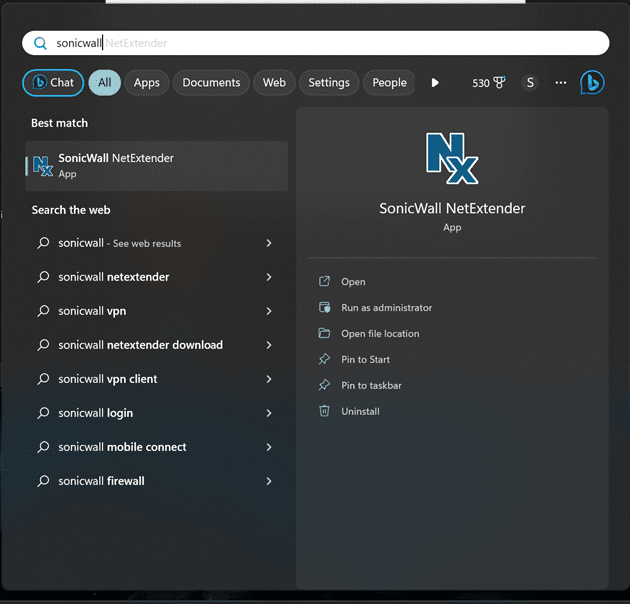Open the SonicWall NetExtender best match result
The width and height of the screenshot is (630, 604).
point(157,166)
